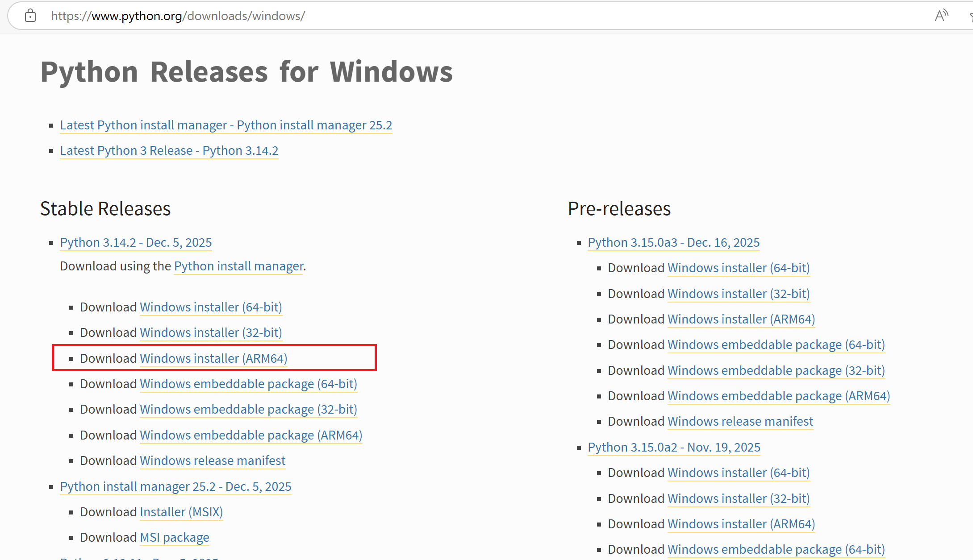Image resolution: width=973 pixels, height=560 pixels.
Task: Click the site lock icon in address bar
Action: [x=30, y=16]
